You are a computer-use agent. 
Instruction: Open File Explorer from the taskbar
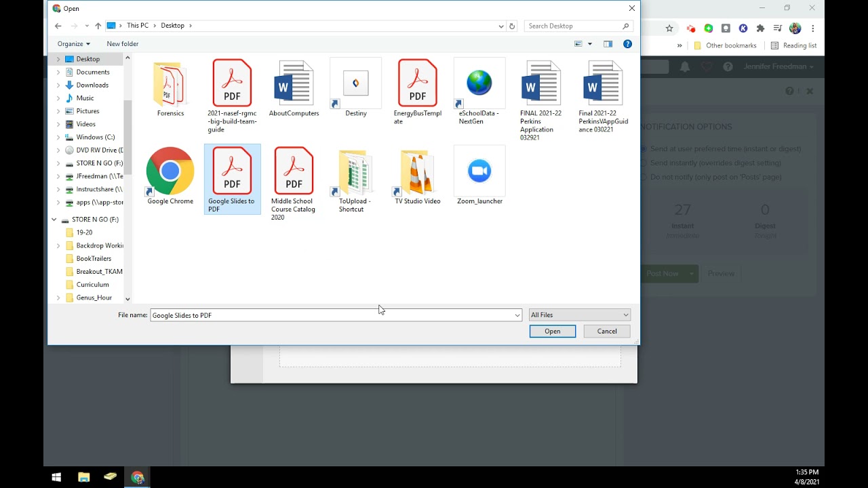click(83, 477)
